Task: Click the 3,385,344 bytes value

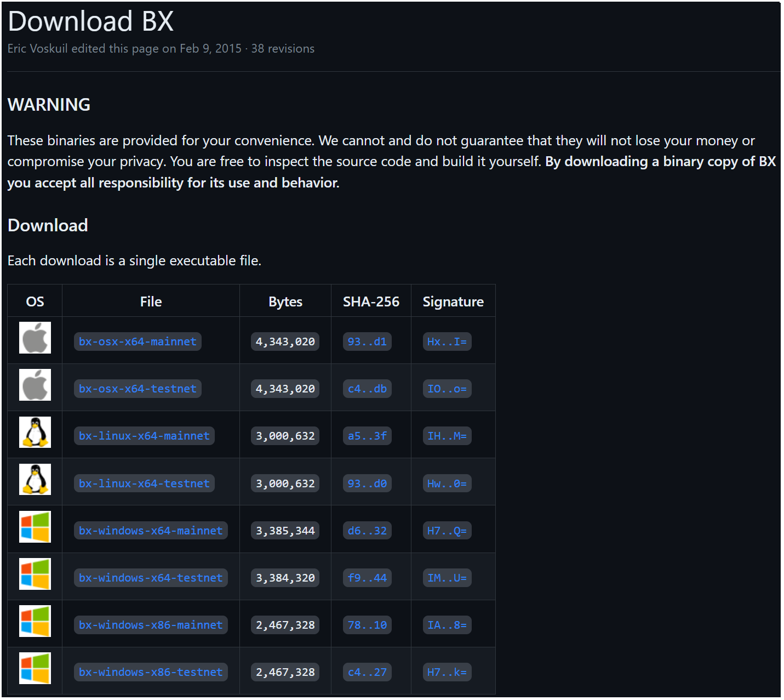Action: click(285, 531)
